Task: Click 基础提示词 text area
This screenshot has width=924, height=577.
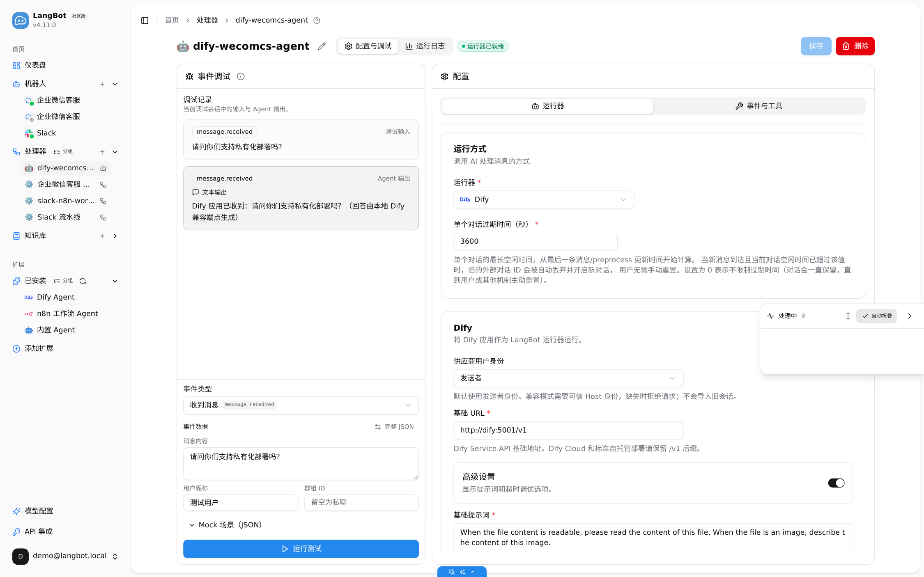Action: coord(653,537)
